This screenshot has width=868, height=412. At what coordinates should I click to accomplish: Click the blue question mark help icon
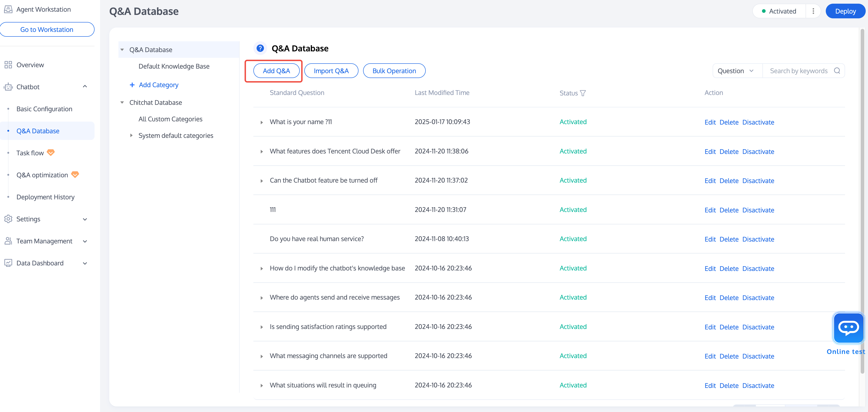pyautogui.click(x=260, y=48)
